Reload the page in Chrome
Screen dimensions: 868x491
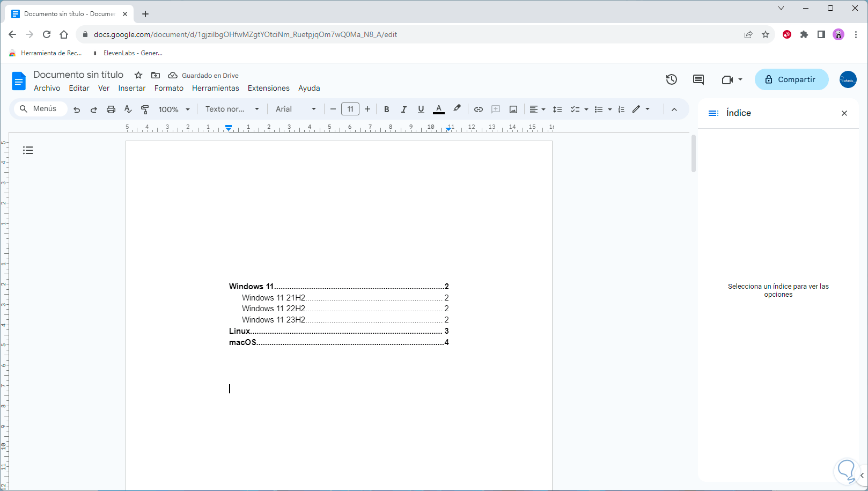point(47,34)
